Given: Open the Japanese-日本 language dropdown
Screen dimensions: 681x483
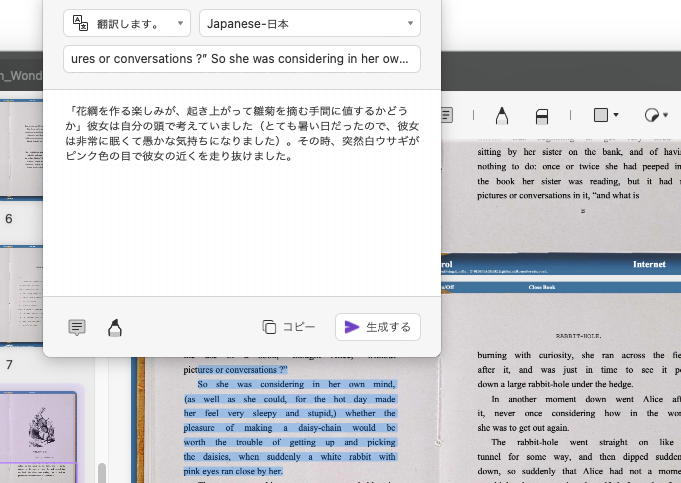Looking at the screenshot, I should point(310,23).
